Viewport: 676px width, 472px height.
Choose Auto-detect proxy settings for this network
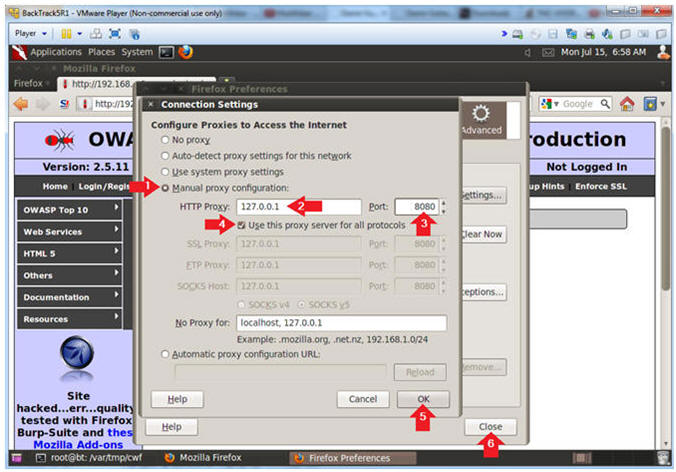[x=165, y=156]
